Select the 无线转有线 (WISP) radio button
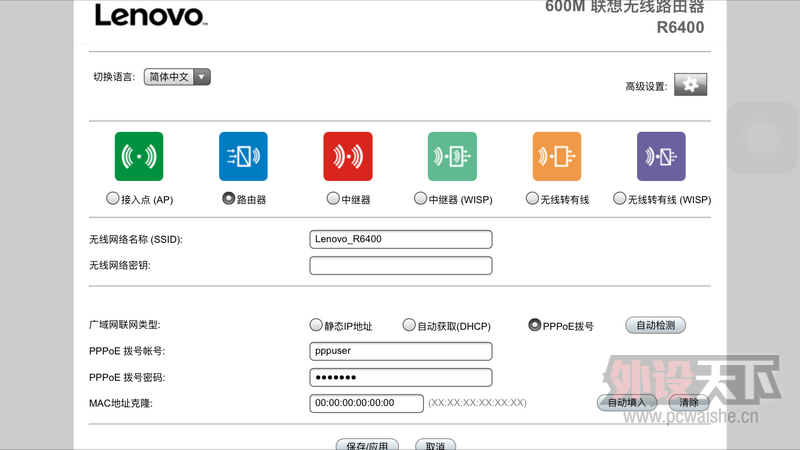The image size is (800, 450). coord(619,198)
